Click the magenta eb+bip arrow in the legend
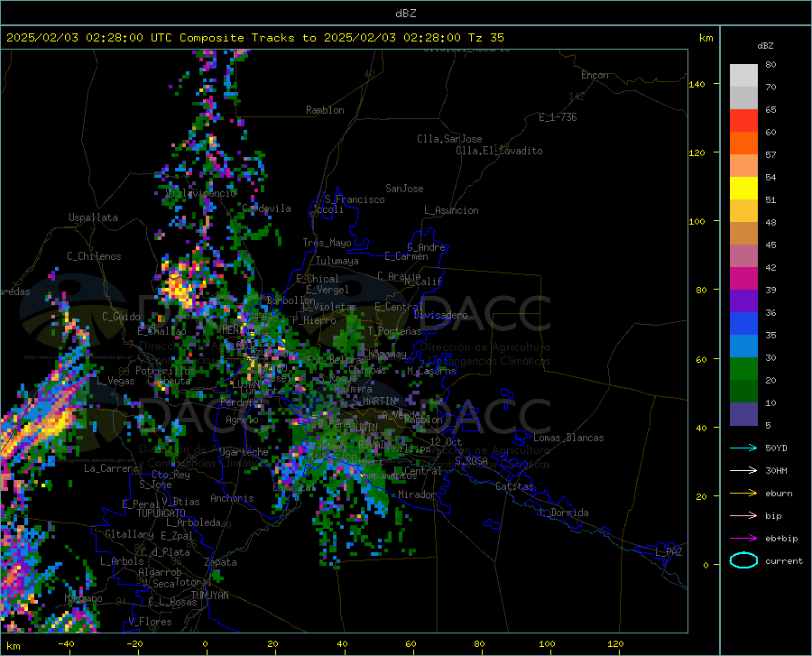This screenshot has width=812, height=656. click(743, 539)
